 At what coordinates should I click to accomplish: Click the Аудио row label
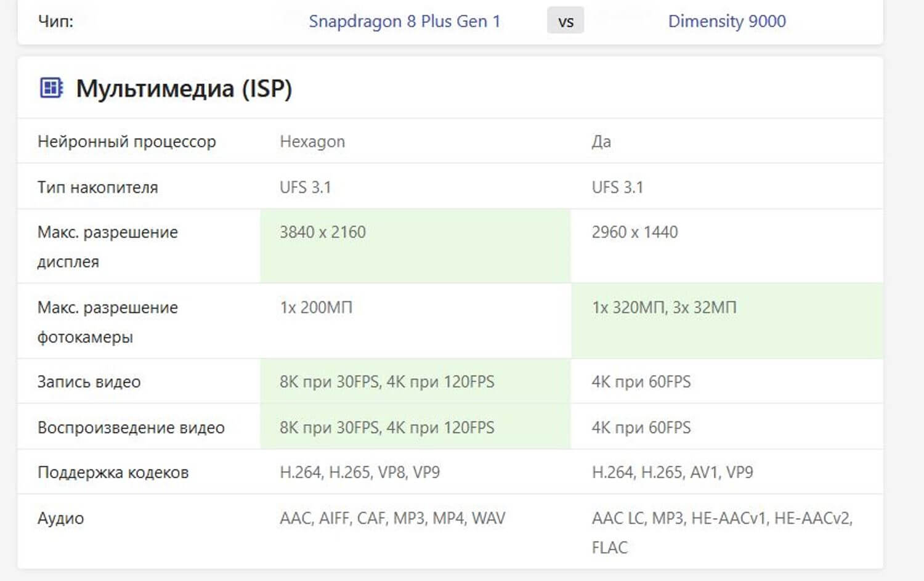61,518
